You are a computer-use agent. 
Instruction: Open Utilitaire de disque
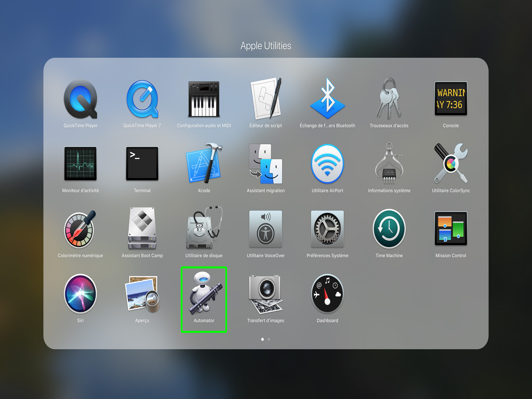tap(204, 228)
